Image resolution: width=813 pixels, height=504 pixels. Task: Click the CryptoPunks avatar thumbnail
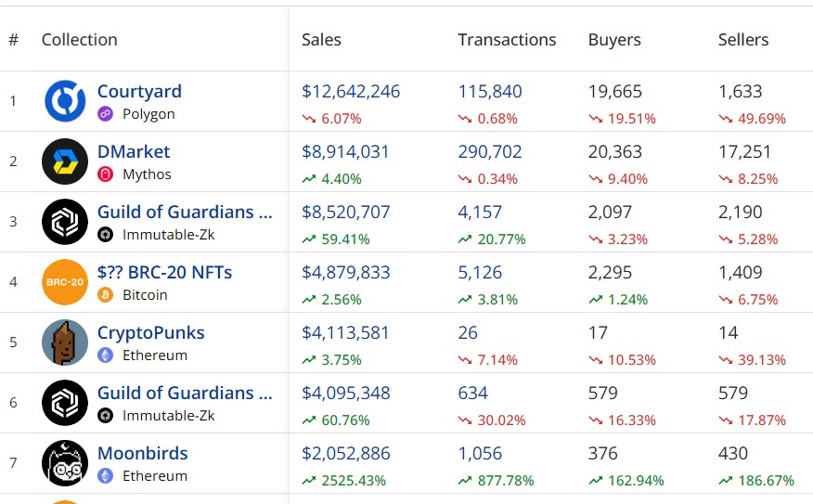click(x=65, y=342)
